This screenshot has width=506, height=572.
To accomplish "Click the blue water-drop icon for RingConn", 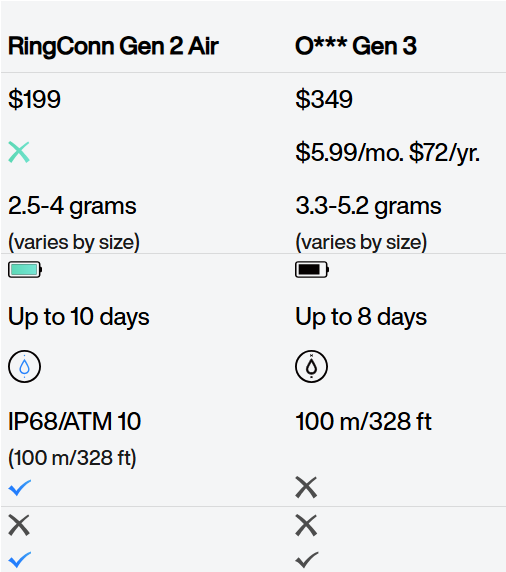I will click(x=24, y=366).
